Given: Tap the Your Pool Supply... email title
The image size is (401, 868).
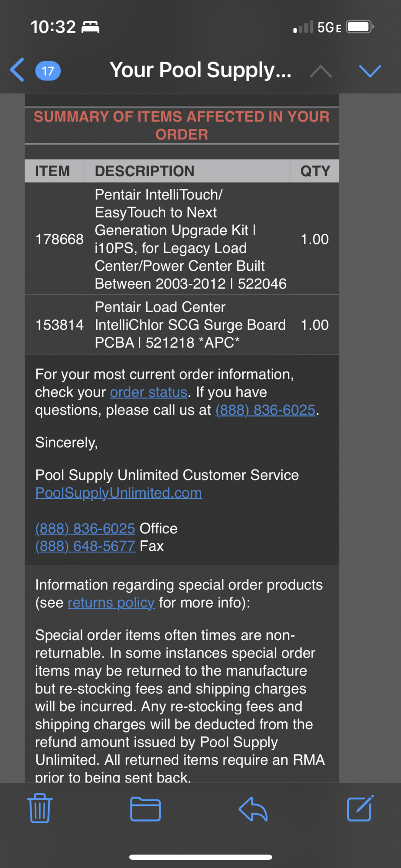Looking at the screenshot, I should [200, 70].
